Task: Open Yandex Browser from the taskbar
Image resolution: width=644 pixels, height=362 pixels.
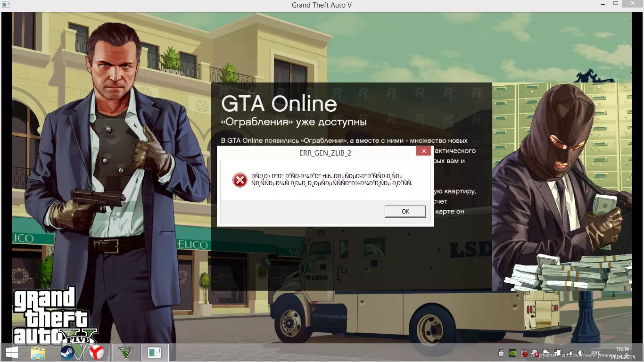Action: 97,353
